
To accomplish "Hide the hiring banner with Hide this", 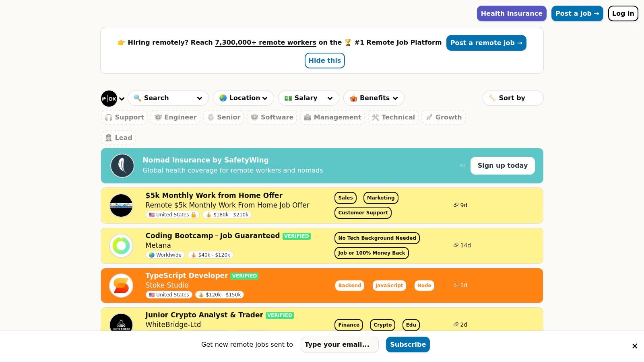I will click(x=325, y=61).
